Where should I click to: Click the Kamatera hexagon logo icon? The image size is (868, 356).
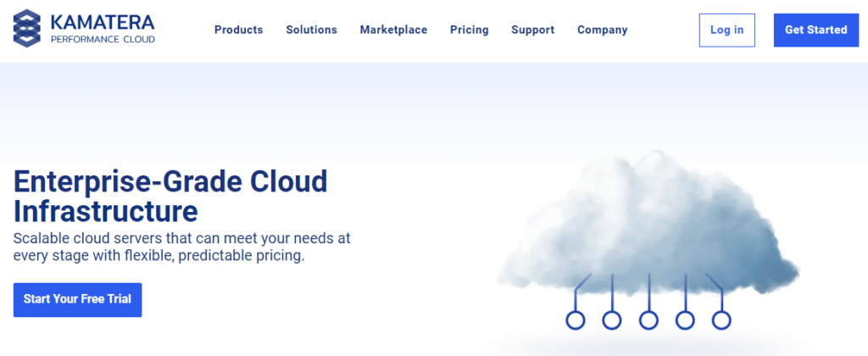[30, 27]
